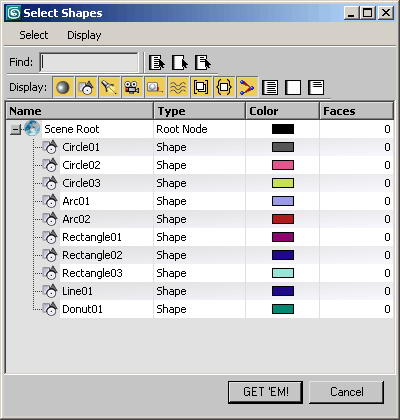This screenshot has height=420, width=400.
Task: Click the Select None icon
Action: [x=180, y=62]
